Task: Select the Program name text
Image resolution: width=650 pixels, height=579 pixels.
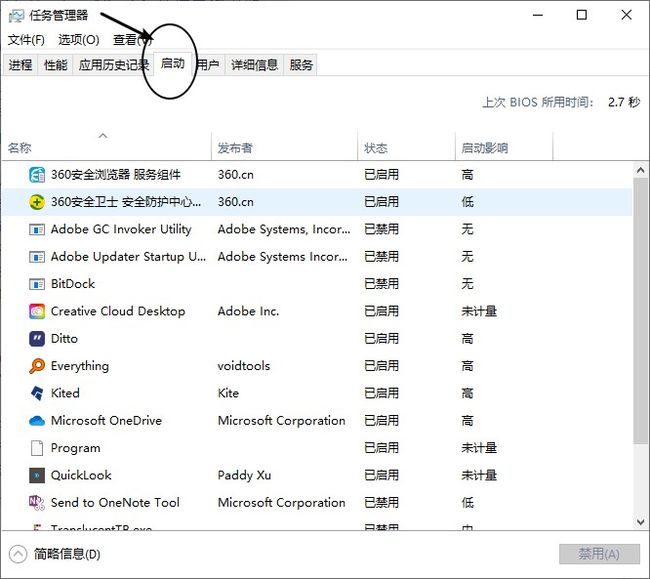Action: point(75,448)
